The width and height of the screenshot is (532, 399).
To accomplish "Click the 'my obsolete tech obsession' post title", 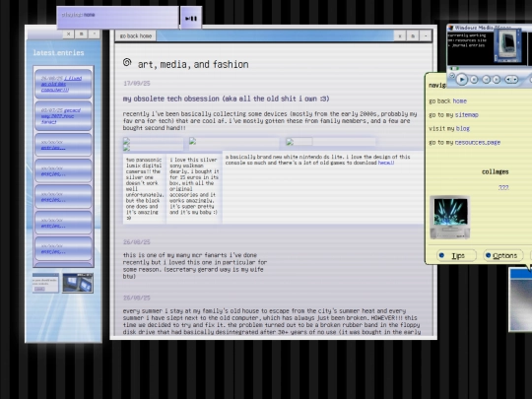I will click(226, 99).
